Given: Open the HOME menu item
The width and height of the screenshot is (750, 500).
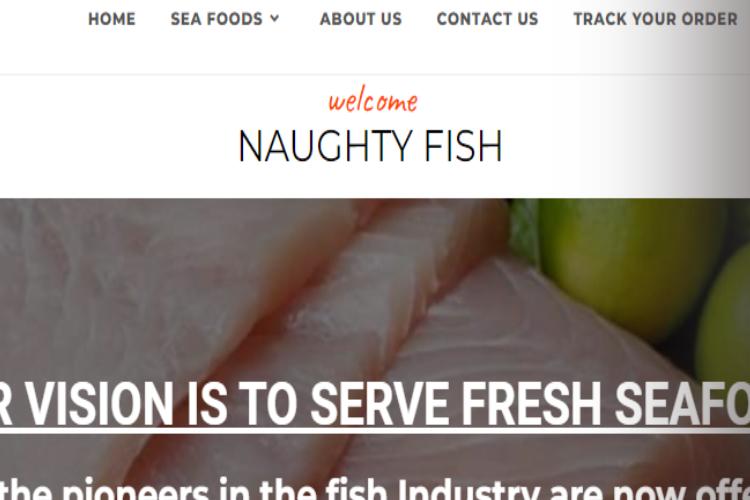Looking at the screenshot, I should pyautogui.click(x=112, y=19).
